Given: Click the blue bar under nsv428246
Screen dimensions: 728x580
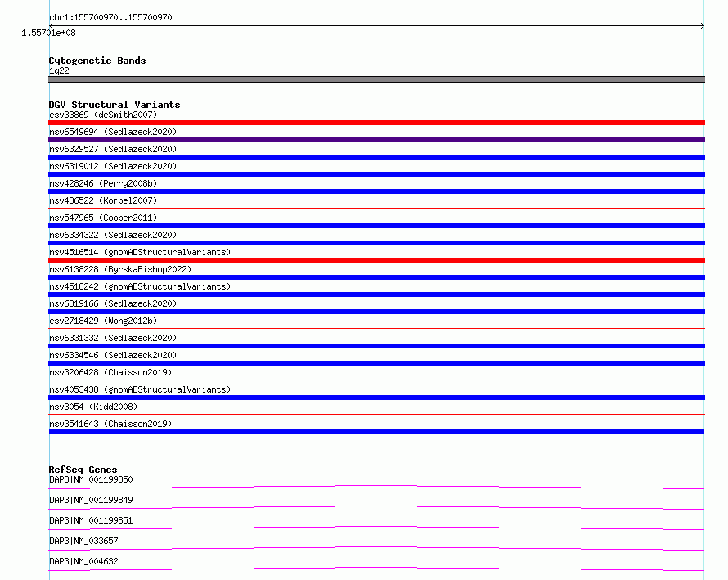Looking at the screenshot, I should click(376, 191).
